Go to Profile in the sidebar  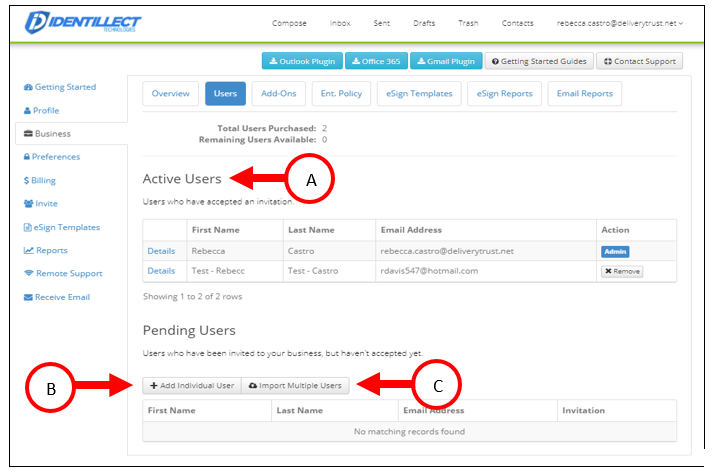click(x=46, y=110)
